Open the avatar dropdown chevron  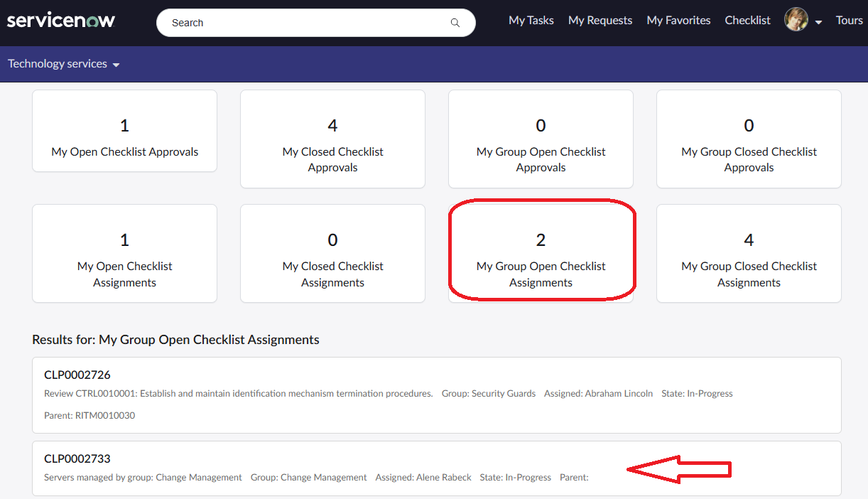tap(818, 23)
